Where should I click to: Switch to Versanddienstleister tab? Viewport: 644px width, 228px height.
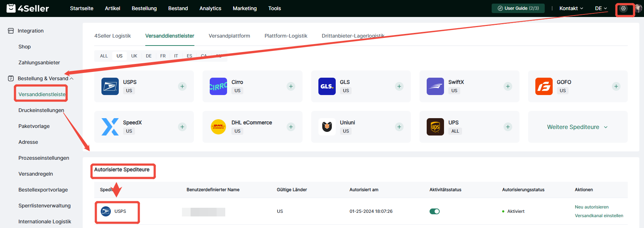[x=170, y=36]
